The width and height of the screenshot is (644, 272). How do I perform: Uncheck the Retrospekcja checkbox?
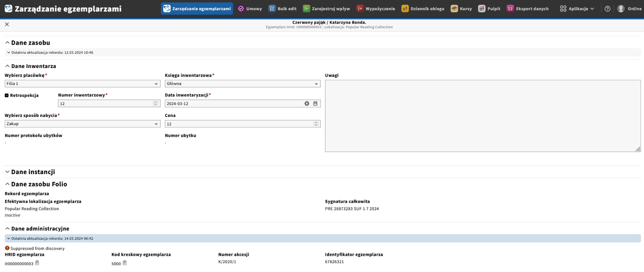coord(7,95)
